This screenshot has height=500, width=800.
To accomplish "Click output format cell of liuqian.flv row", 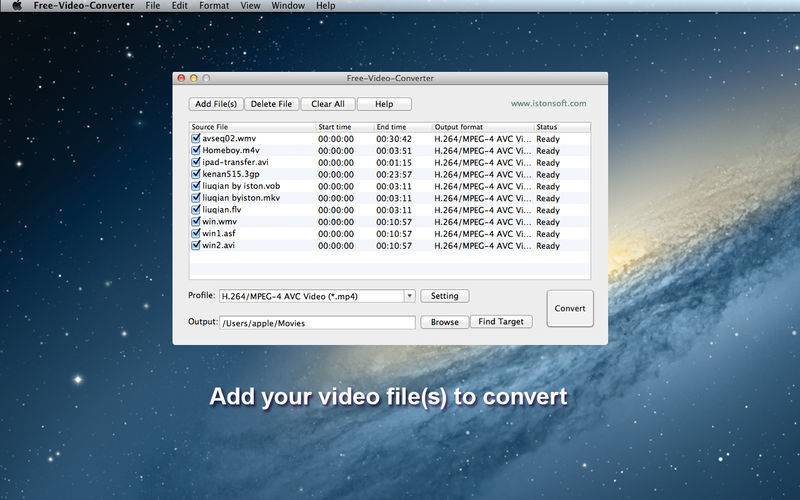I will point(483,210).
